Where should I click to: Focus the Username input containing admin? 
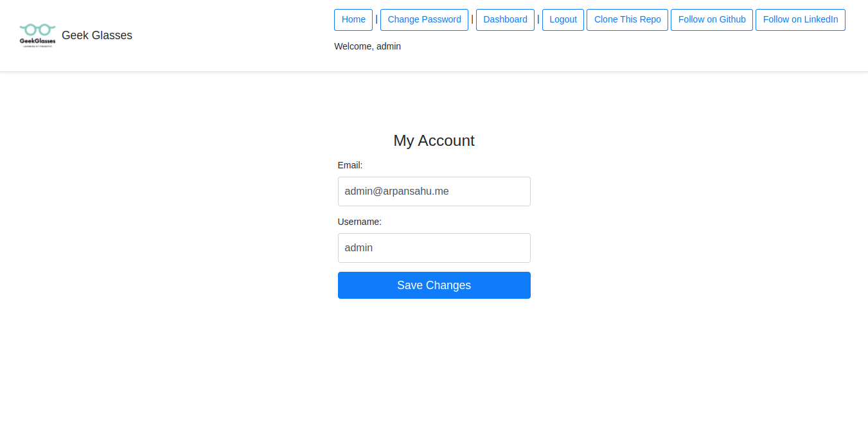point(434,248)
